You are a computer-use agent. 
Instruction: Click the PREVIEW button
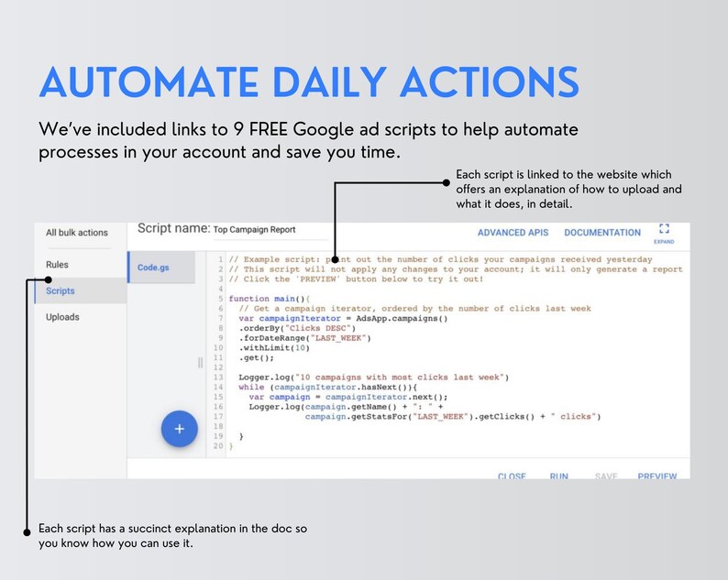(x=657, y=476)
